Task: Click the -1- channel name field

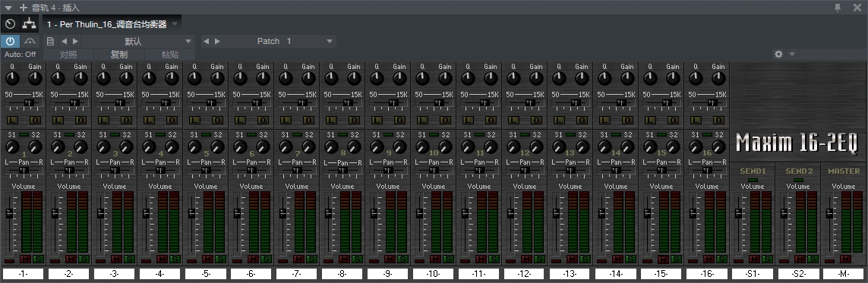Action: pyautogui.click(x=24, y=274)
